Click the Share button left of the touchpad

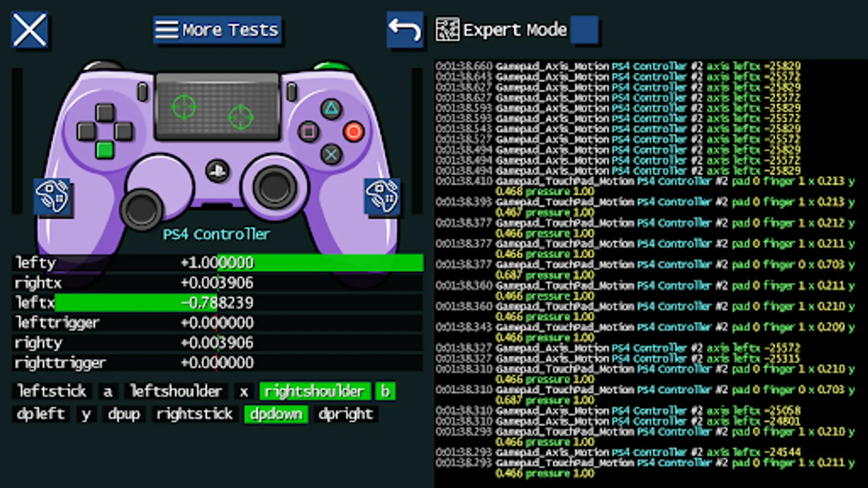143,92
